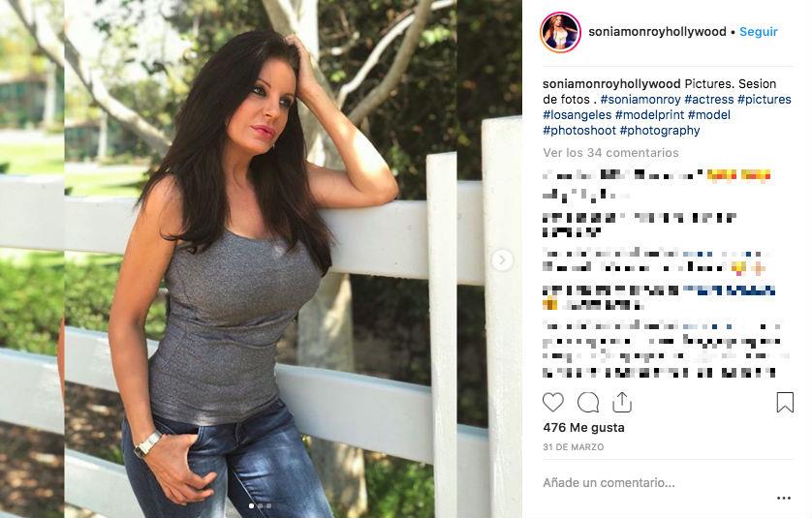Advance to next photo with carousel arrow
Screen dimensions: 812x518
502,259
